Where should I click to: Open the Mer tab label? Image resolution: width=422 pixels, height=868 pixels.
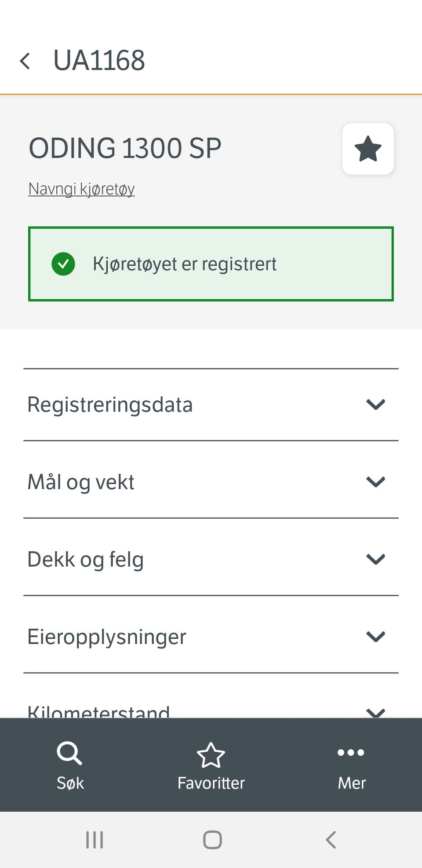(x=352, y=783)
